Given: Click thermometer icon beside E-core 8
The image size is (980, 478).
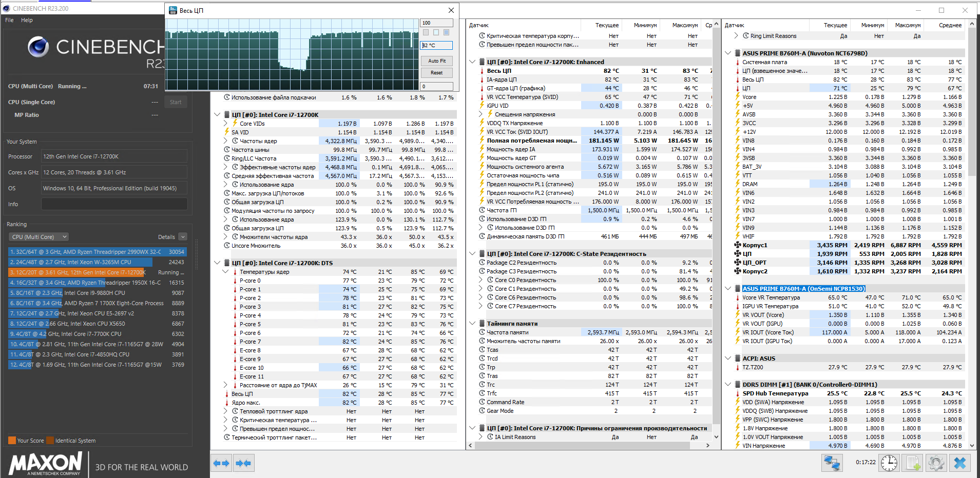Looking at the screenshot, I should (x=235, y=350).
